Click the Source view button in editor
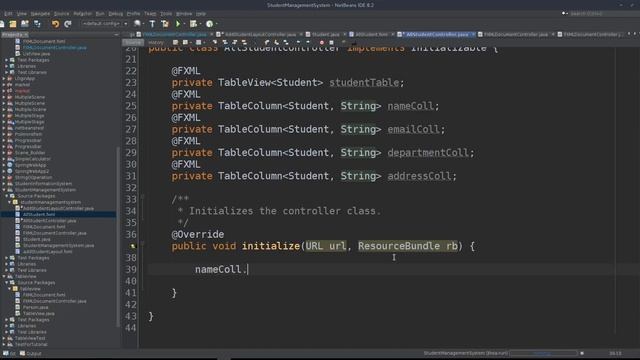This screenshot has width=640, height=360. (x=133, y=42)
